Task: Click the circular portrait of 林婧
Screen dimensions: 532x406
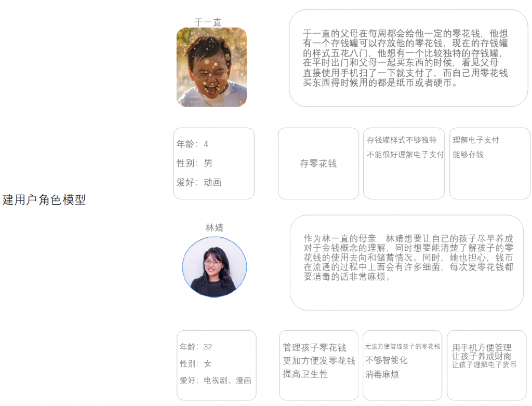Action: (x=215, y=267)
